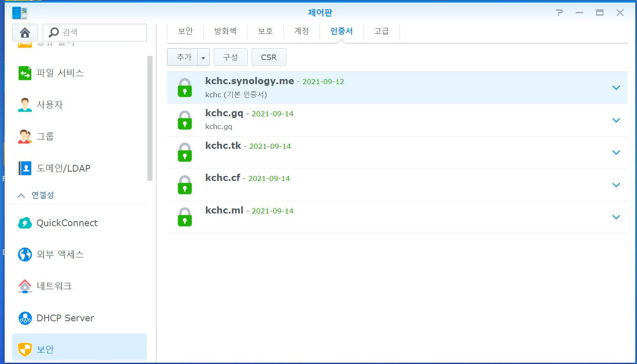The image size is (637, 364).
Task: Open the Group (그룹) icon
Action: click(25, 137)
